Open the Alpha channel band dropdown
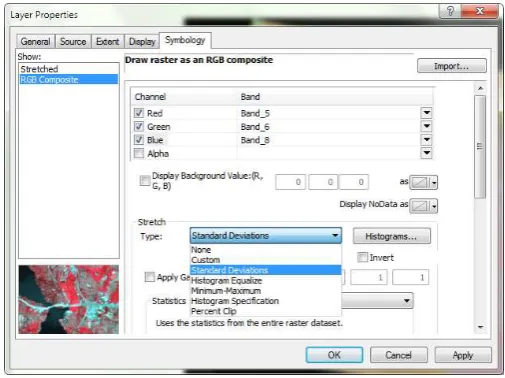 coord(426,153)
